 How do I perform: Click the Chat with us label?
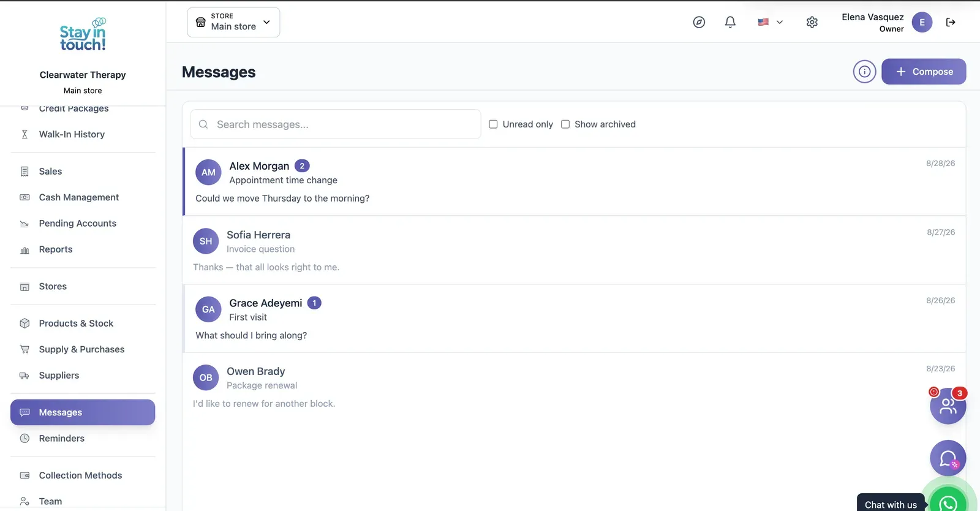(x=891, y=504)
